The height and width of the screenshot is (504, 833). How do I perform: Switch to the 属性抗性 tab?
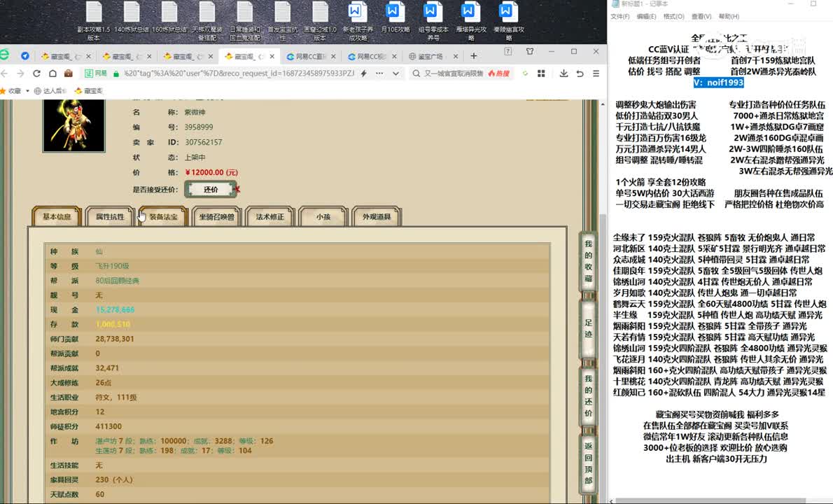point(110,217)
